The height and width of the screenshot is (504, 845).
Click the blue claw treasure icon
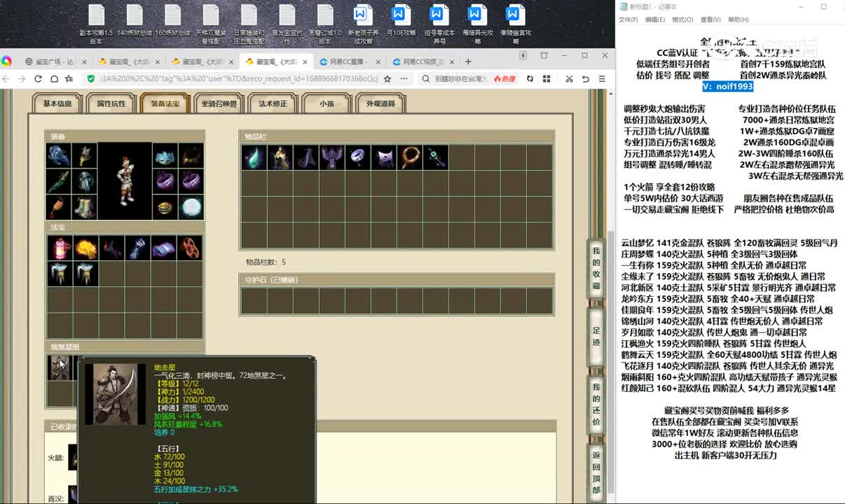tap(137, 248)
